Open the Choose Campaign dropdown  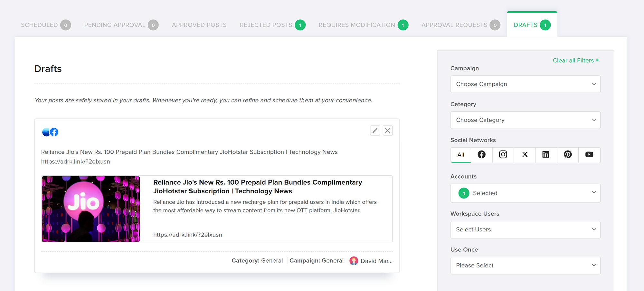point(525,84)
